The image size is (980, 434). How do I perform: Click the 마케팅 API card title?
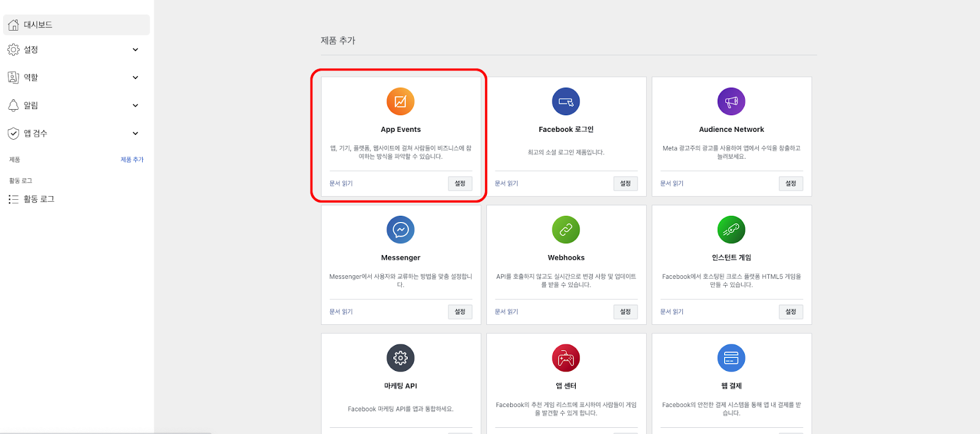[x=401, y=386]
